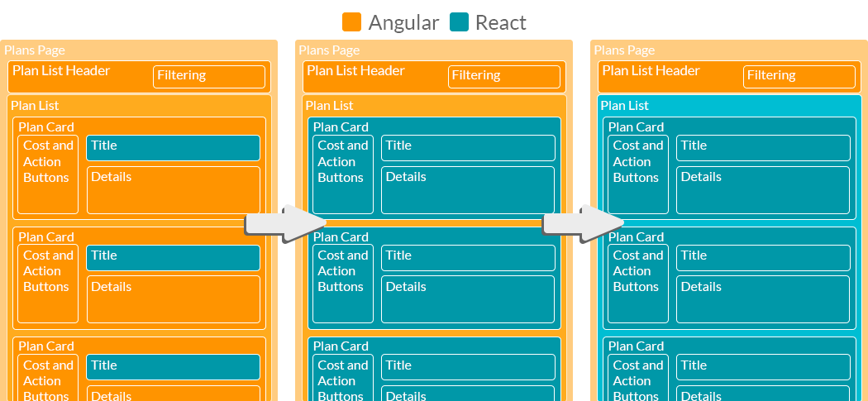
Task: Click first card's Cost and Action Buttons, middle diagram
Action: (x=343, y=174)
